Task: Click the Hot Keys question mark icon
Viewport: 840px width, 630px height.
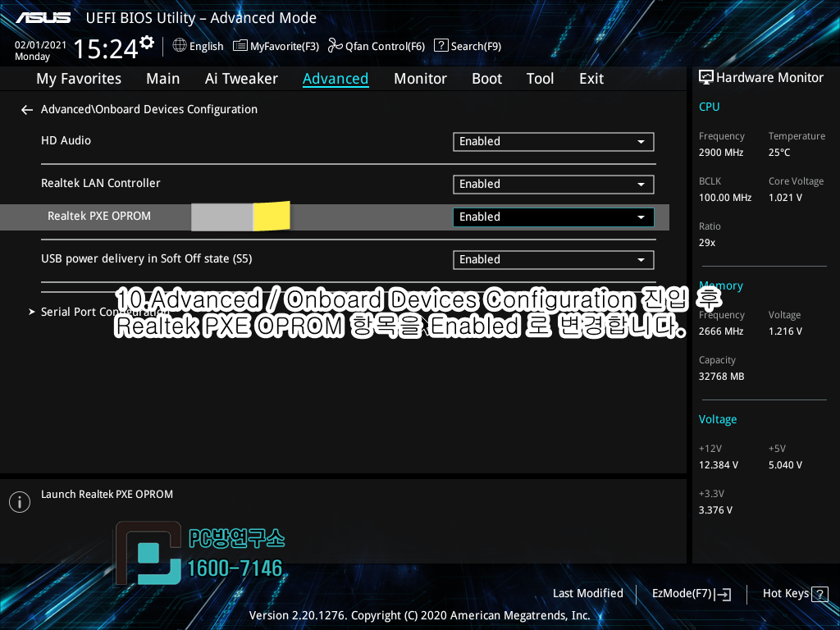Action: coord(819,594)
